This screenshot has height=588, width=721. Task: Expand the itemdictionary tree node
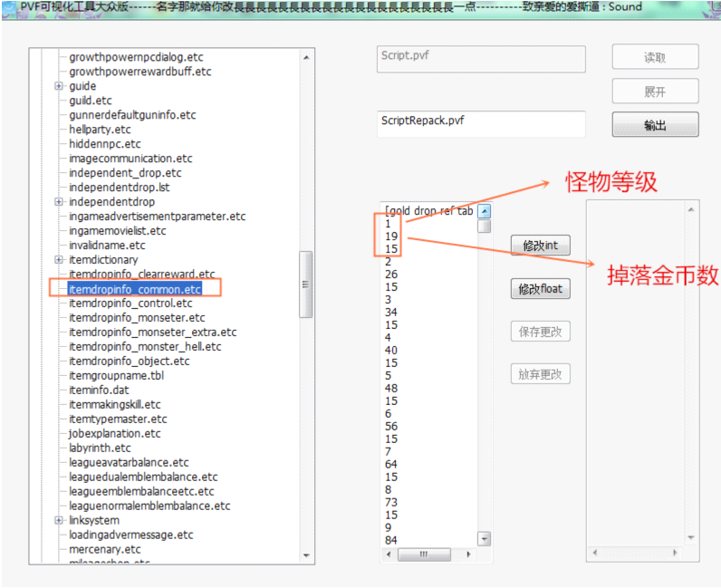click(59, 260)
